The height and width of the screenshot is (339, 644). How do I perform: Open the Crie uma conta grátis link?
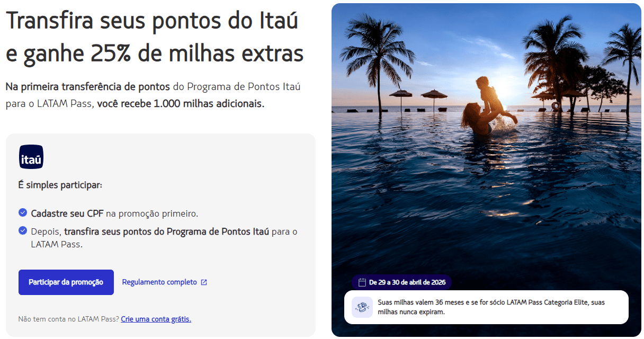tap(156, 319)
